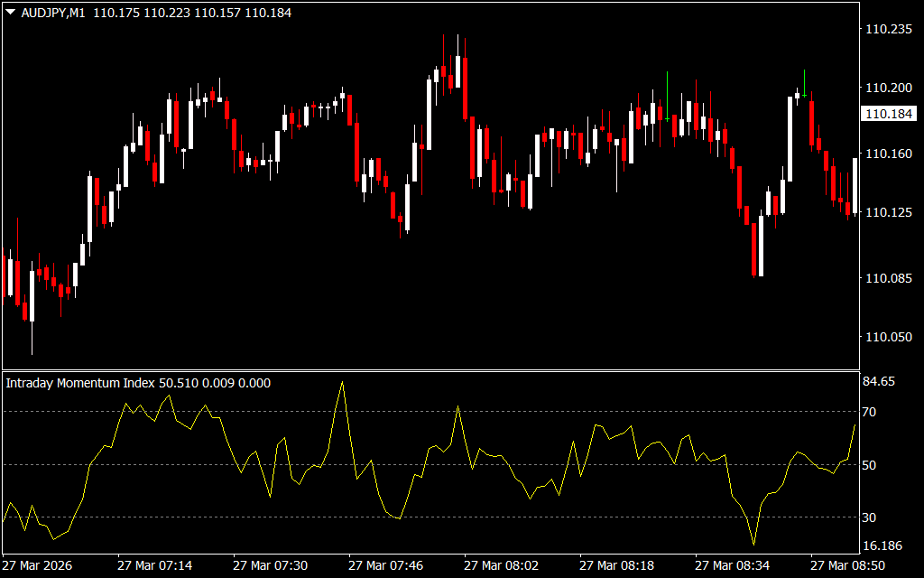Click the triangle arrow beside AUDJPY,M1

10,14
